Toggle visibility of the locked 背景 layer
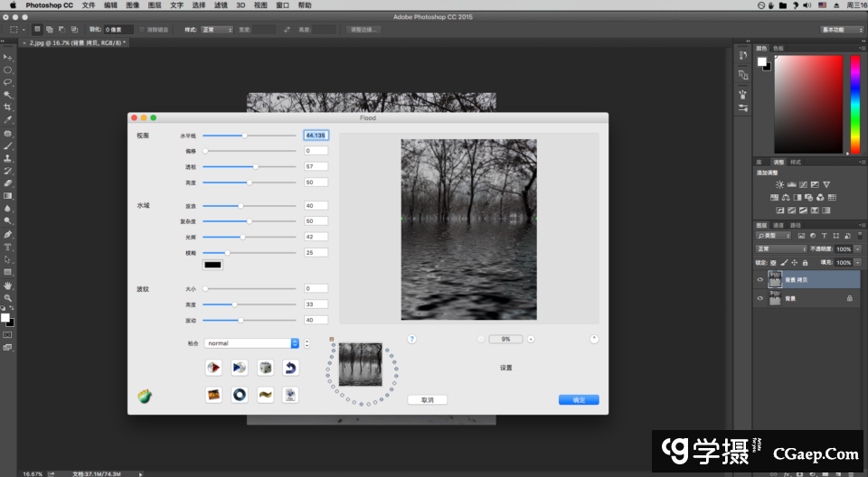Screen dimensions: 868x477 [x=759, y=298]
